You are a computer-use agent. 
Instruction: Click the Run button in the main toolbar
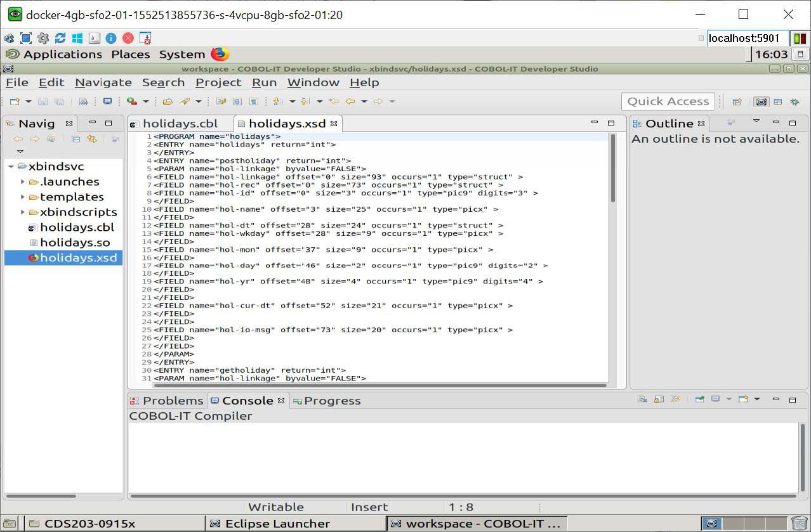click(131, 101)
